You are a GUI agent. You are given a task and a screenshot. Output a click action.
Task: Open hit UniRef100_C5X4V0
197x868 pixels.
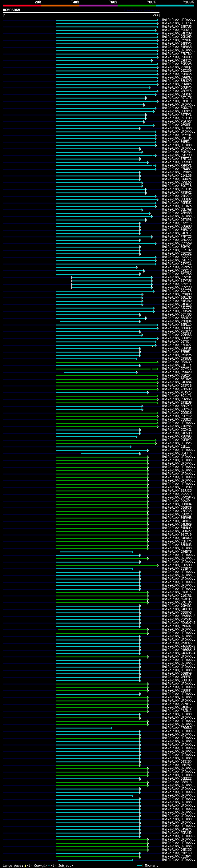pyautogui.click(x=177, y=372)
